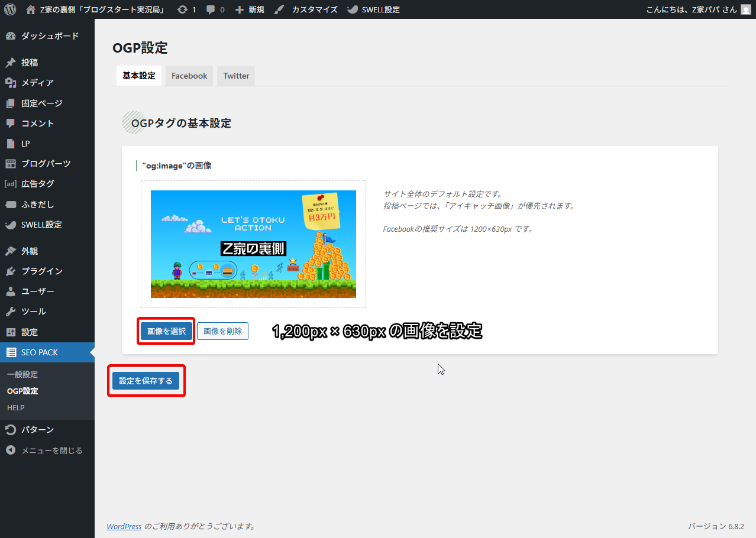The height and width of the screenshot is (538, 756).
Task: Click the 広告タグ ad icon
Action: tap(11, 184)
